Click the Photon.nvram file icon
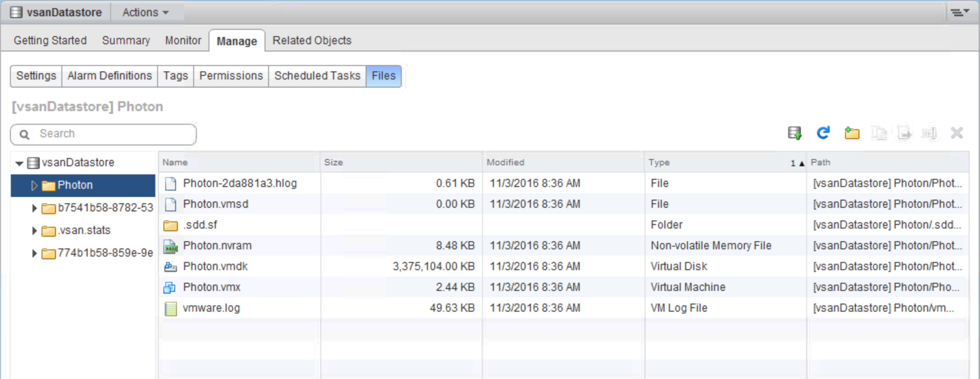Viewport: 980px width, 379px height. [x=170, y=246]
